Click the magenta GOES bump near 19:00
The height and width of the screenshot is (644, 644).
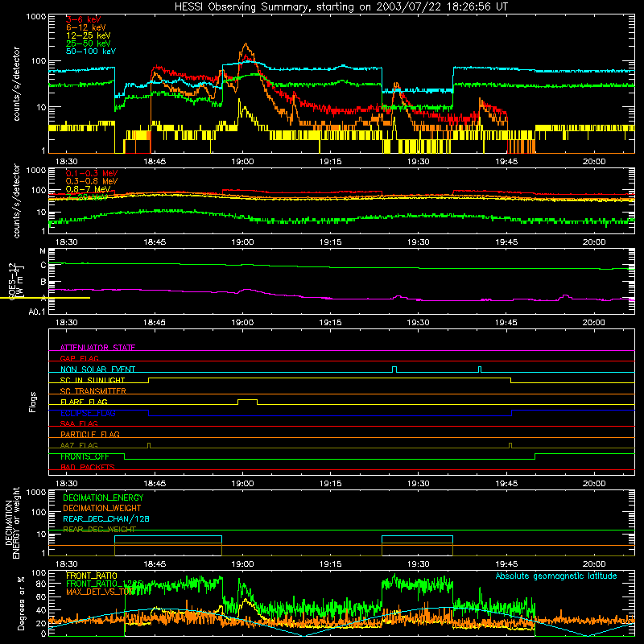[247, 290]
